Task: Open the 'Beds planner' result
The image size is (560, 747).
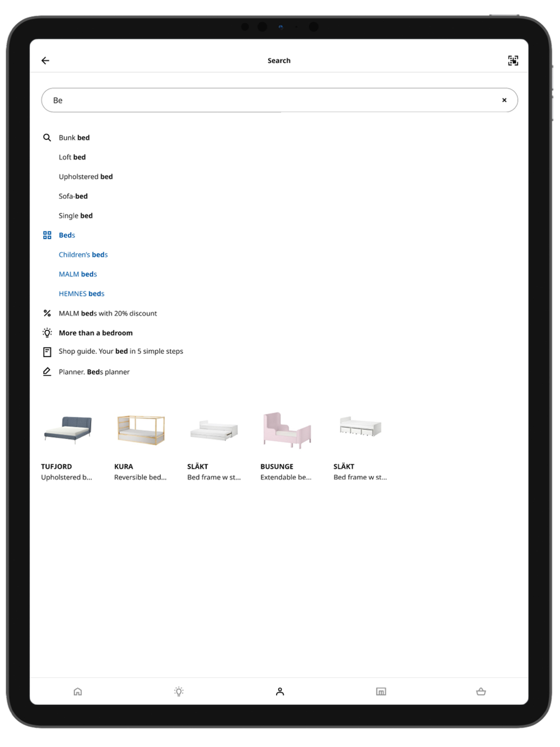Action: point(94,372)
